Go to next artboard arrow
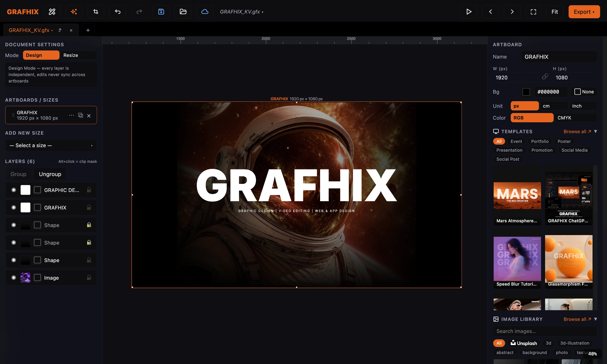This screenshot has width=607, height=364. point(512,12)
